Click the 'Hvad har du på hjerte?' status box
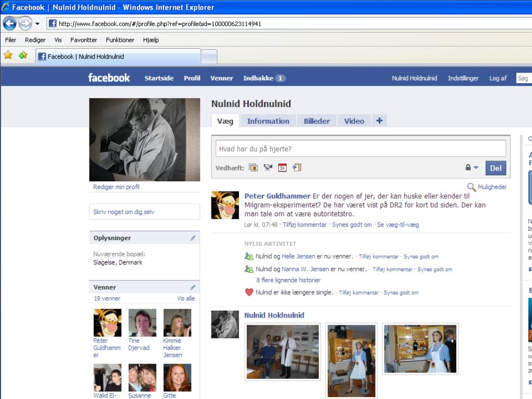 pos(361,149)
